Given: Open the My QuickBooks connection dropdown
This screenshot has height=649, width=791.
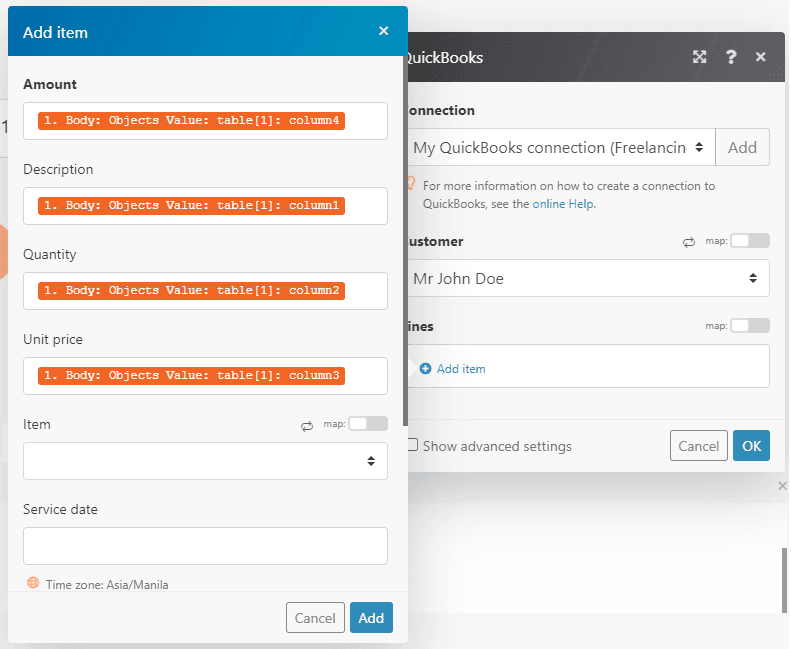Looking at the screenshot, I should click(560, 147).
